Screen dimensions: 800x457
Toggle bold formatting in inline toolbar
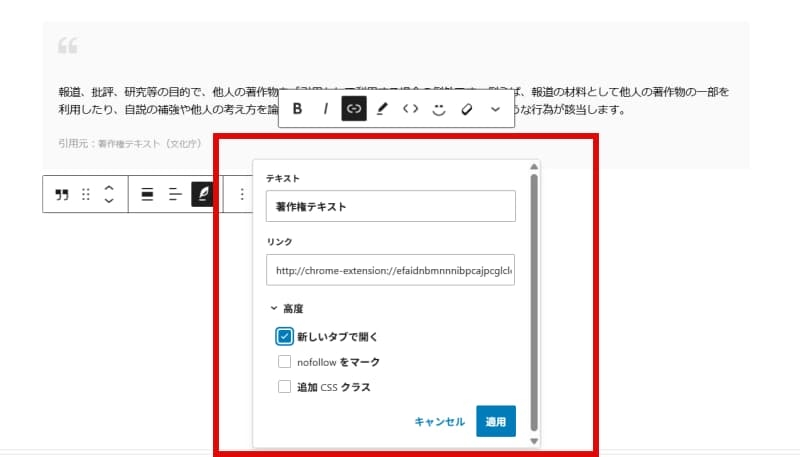pyautogui.click(x=297, y=109)
